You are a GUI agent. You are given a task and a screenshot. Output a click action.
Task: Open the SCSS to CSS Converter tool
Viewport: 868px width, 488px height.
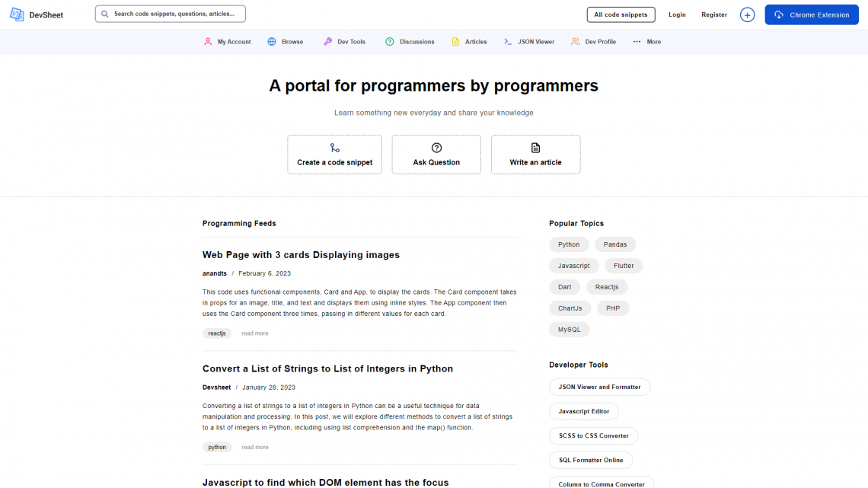(593, 435)
